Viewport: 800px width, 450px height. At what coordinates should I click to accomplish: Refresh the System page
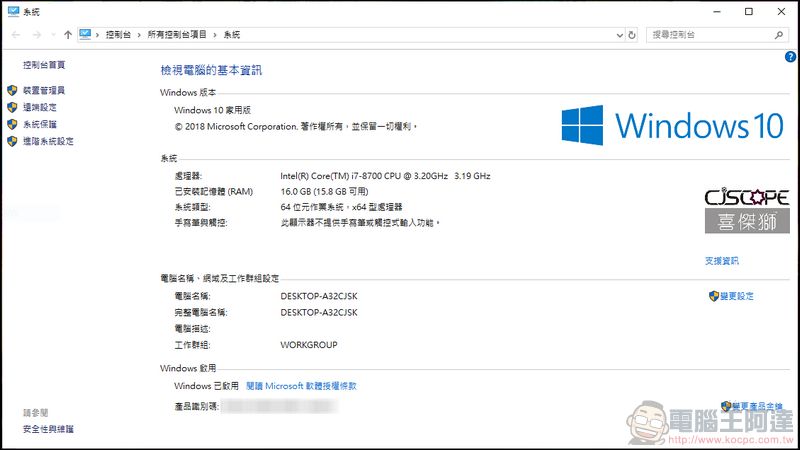coord(632,35)
